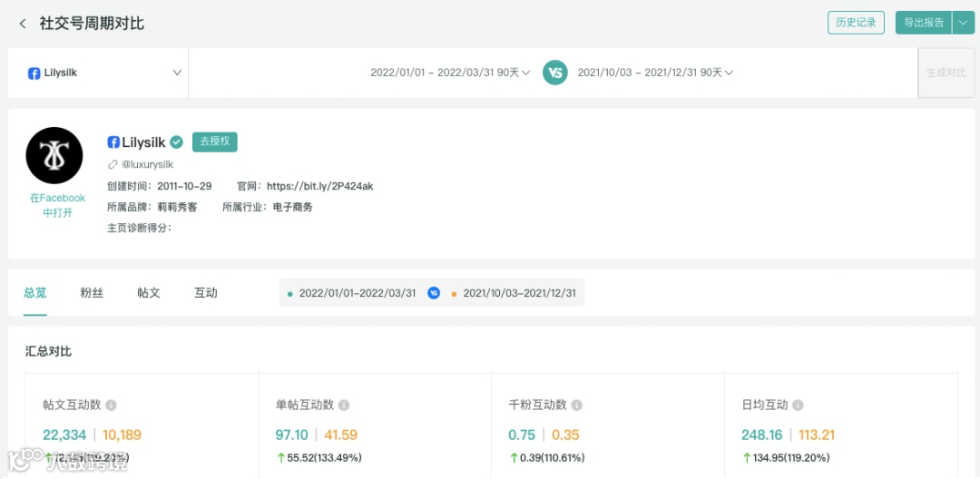980x479 pixels.
Task: Click the orange value 41.59
Action: [341, 435]
